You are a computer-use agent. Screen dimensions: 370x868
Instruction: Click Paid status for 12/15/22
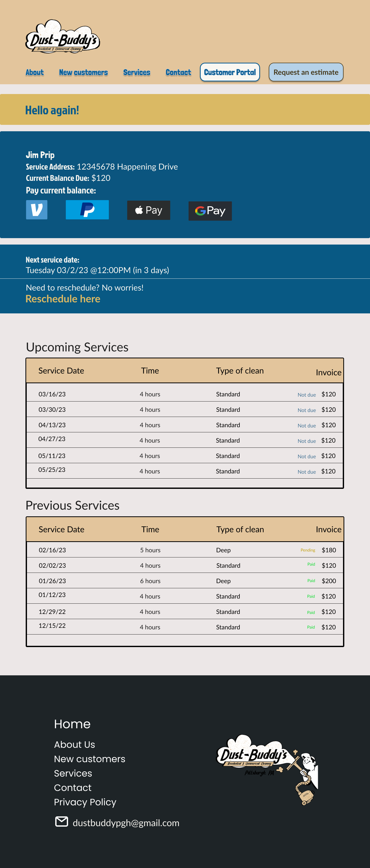click(311, 627)
